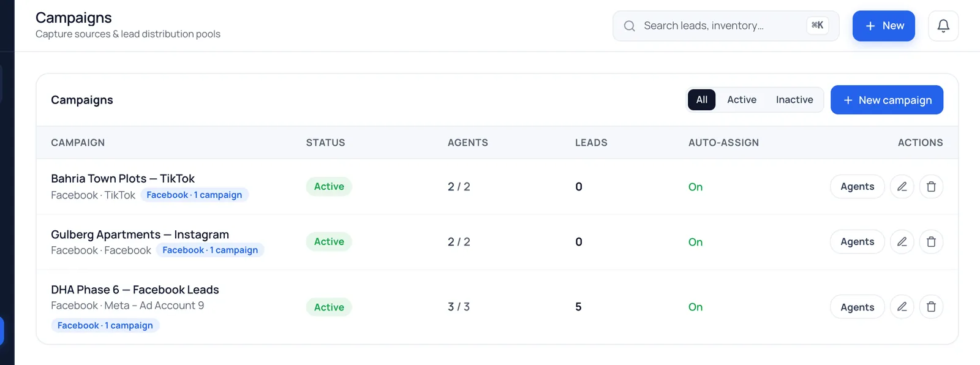Edit the Bahria Town Plots campaign
This screenshot has width=980, height=365.
(902, 187)
